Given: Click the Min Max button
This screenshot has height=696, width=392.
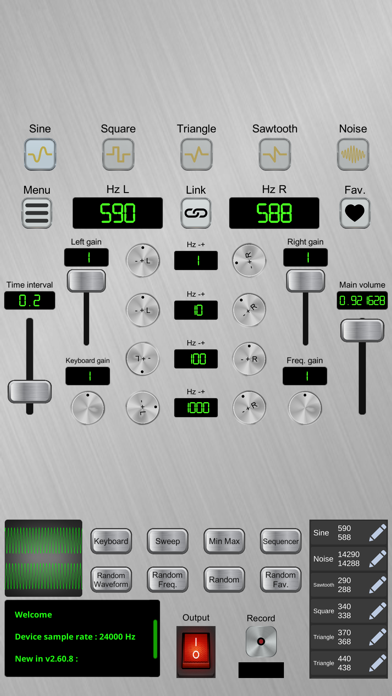Looking at the screenshot, I should point(224,541).
